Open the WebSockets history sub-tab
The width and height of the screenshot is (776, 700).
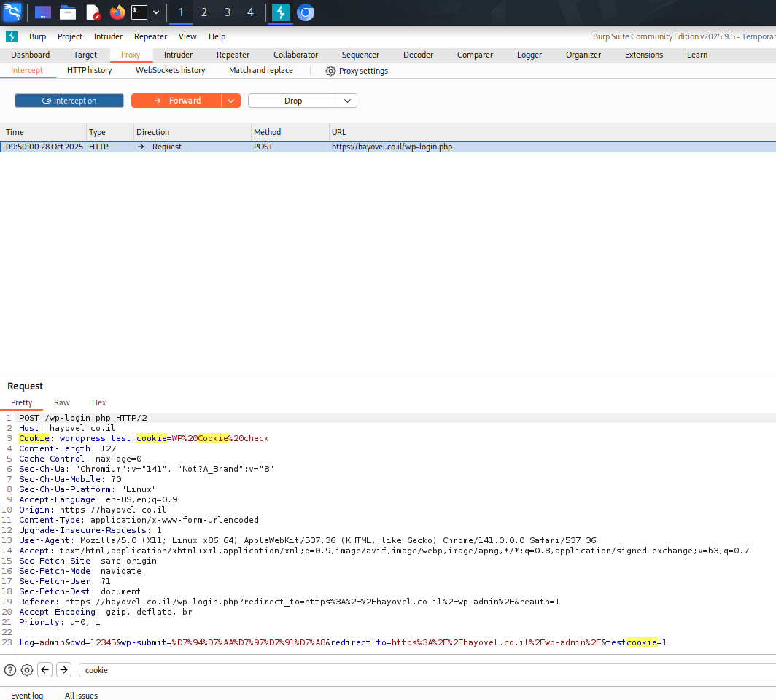tap(170, 70)
